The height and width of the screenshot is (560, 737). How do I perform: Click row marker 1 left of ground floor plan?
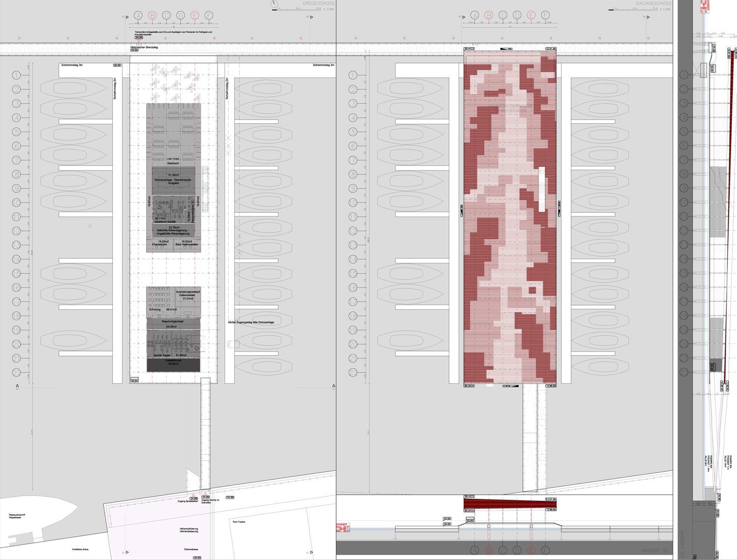coord(17,75)
